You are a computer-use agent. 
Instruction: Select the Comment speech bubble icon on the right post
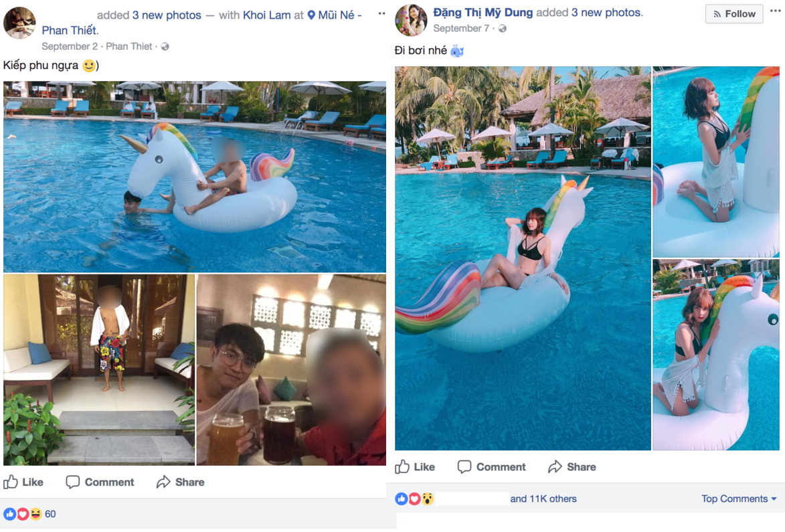click(x=465, y=466)
